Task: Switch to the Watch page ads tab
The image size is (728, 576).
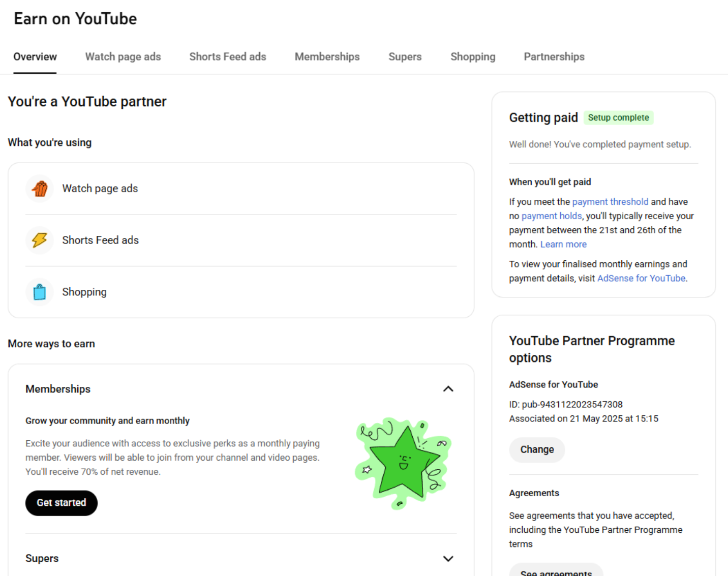Action: tap(123, 57)
